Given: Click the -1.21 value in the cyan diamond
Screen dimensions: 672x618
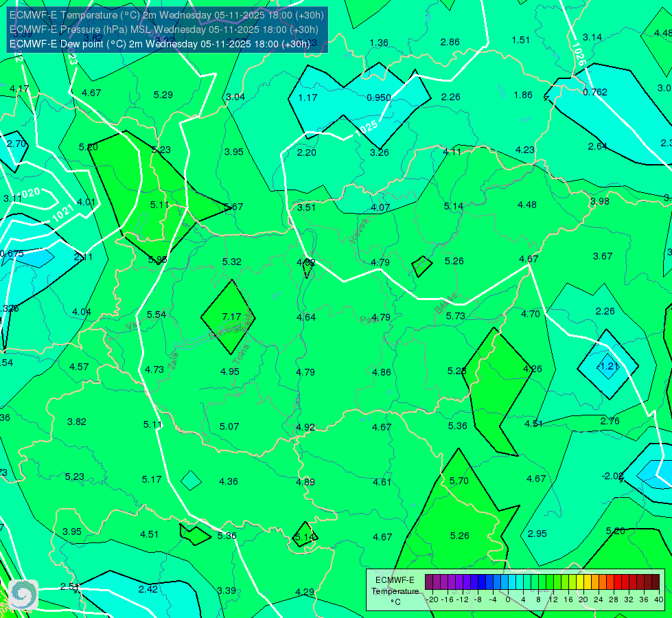Looking at the screenshot, I should pyautogui.click(x=608, y=366).
